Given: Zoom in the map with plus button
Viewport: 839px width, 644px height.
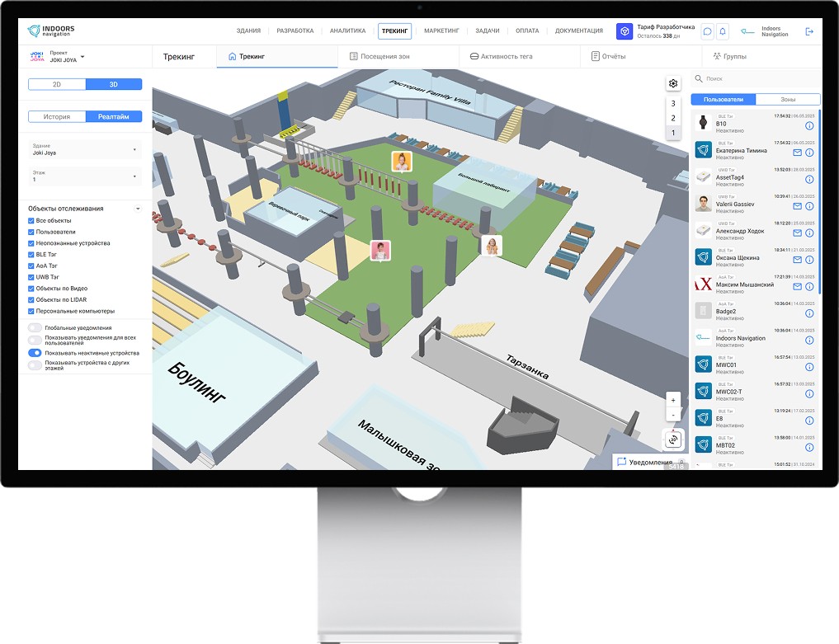Looking at the screenshot, I should coord(673,398).
